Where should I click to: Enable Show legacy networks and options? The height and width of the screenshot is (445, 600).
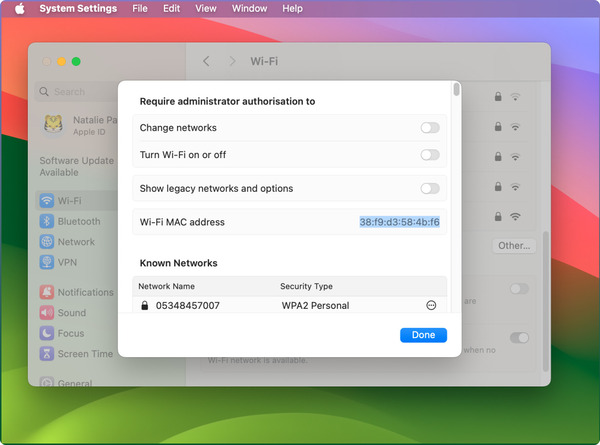430,189
